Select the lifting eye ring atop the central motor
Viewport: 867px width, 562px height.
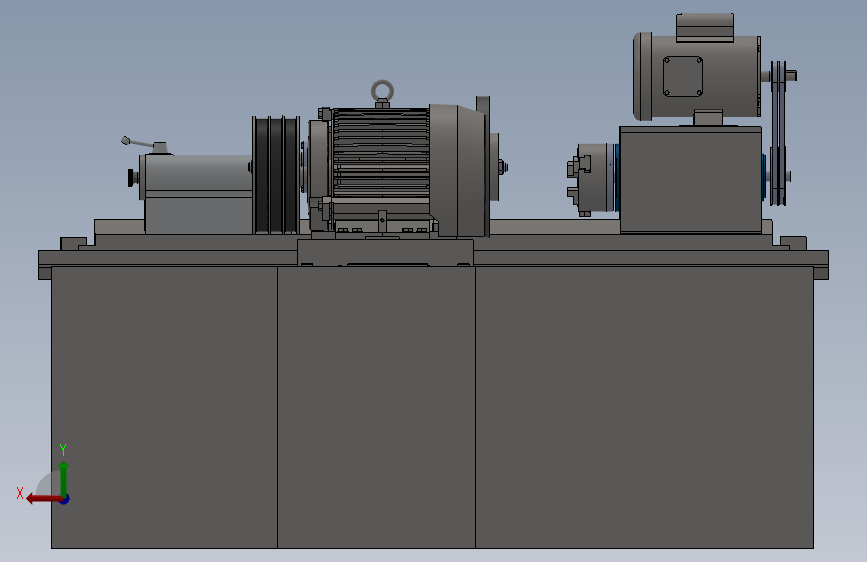(x=382, y=91)
